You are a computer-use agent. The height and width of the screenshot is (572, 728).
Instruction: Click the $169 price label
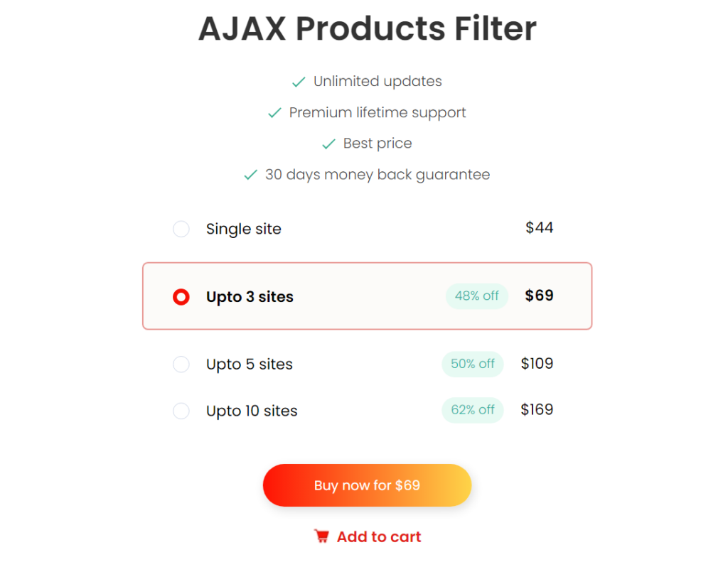(x=537, y=410)
